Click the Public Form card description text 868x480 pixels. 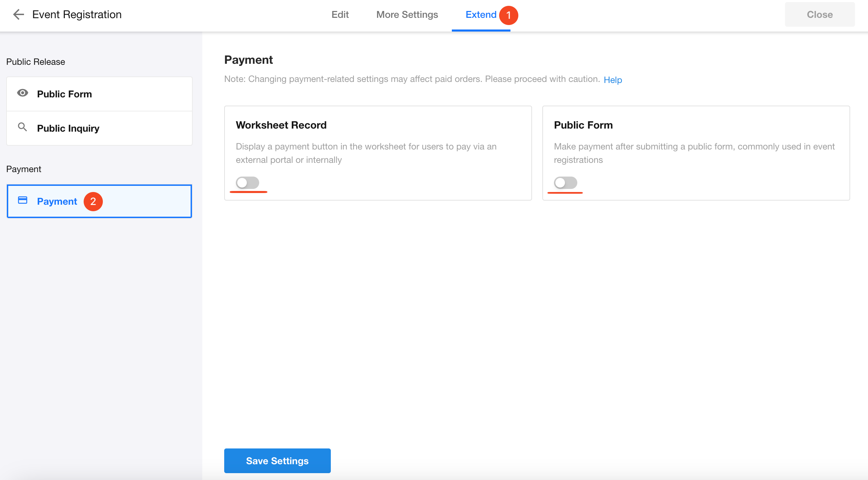click(694, 153)
